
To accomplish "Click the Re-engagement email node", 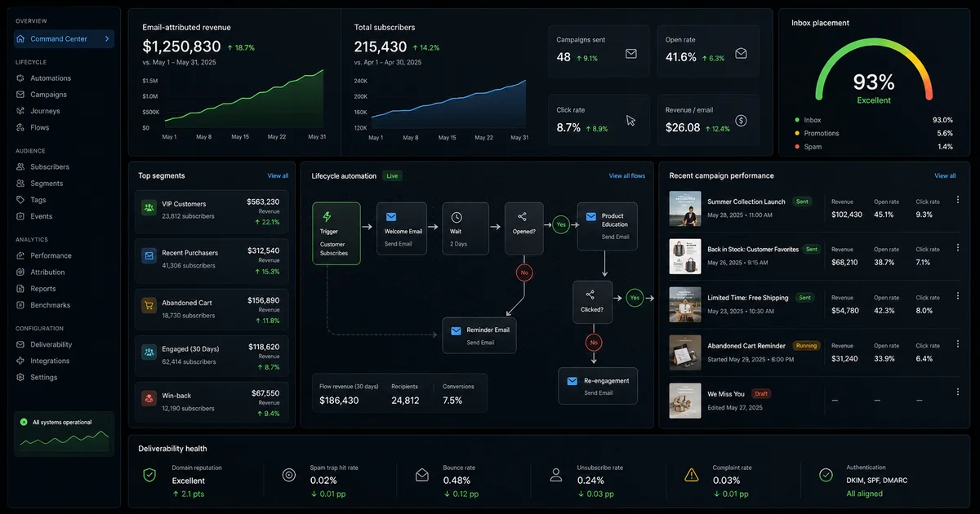I will pos(598,386).
